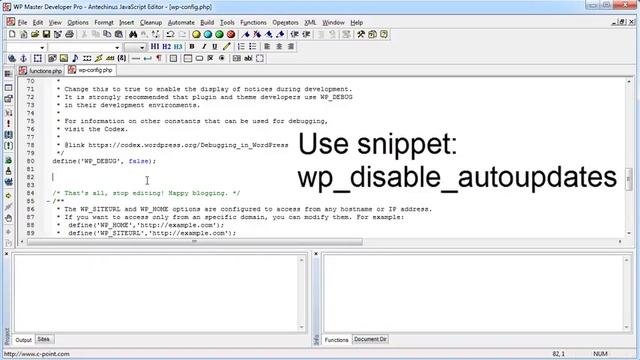Open the Document Dir tab
Screen dimensions: 640x360
pyautogui.click(x=370, y=339)
